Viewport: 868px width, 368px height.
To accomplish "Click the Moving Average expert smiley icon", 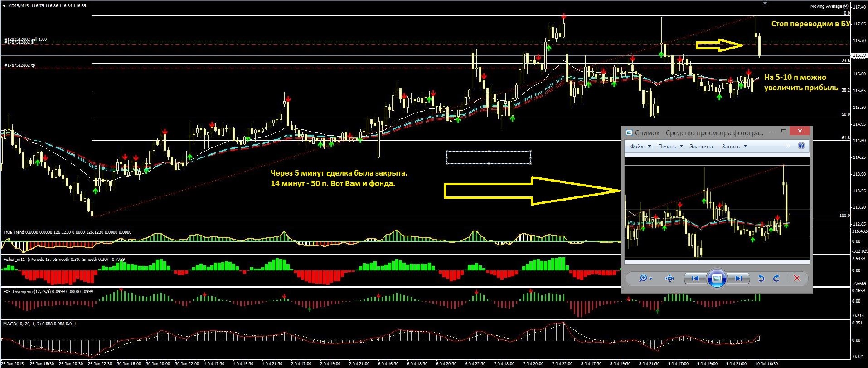I will [845, 6].
